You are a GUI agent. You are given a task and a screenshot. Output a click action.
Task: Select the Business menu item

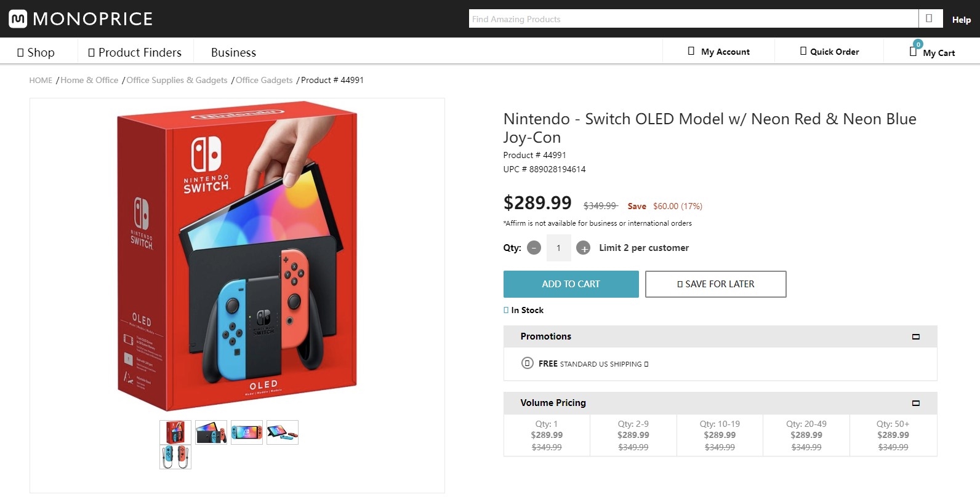click(233, 52)
